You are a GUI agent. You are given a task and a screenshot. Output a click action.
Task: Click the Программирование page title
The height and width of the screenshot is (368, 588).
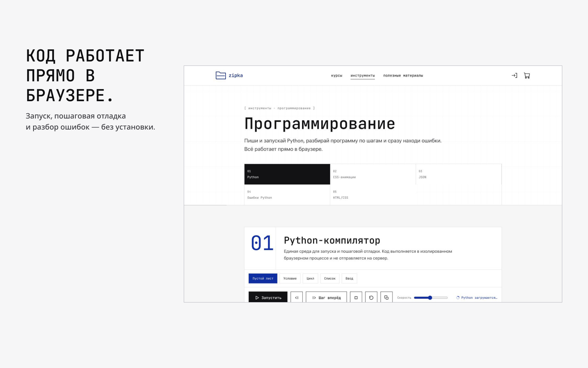coord(320,124)
